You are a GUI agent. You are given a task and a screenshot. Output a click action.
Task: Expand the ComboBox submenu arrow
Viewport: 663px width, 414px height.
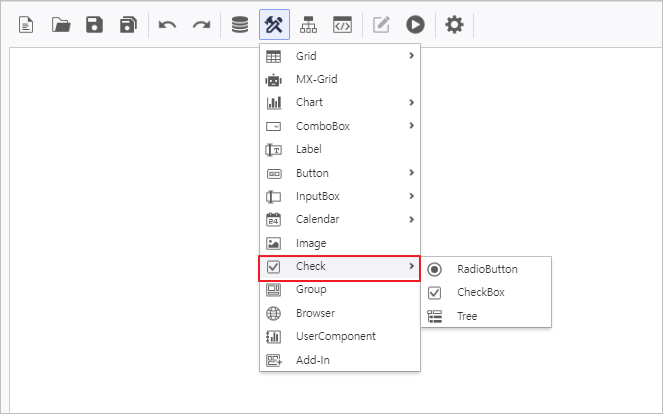[x=411, y=126]
